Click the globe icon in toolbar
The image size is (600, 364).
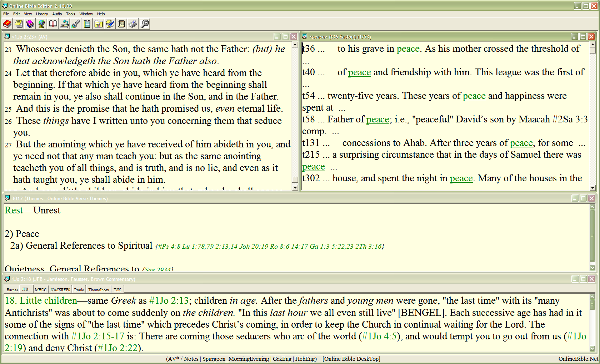coord(41,24)
